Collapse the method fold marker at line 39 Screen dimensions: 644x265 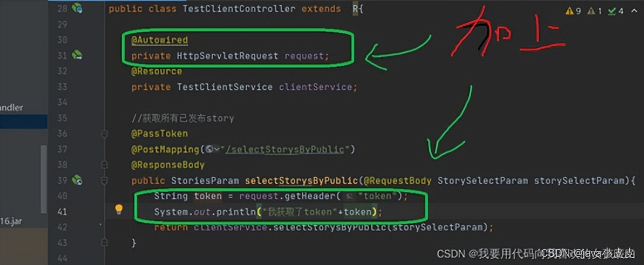(104, 180)
